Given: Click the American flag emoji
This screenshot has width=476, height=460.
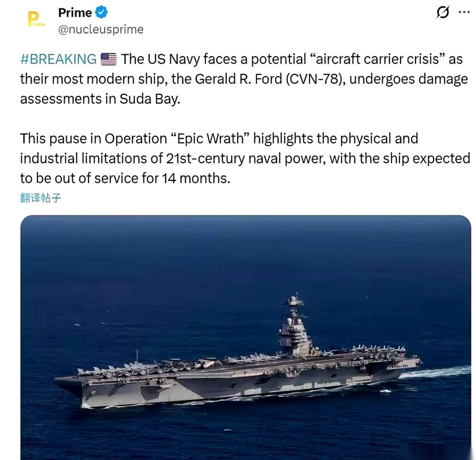Looking at the screenshot, I should pyautogui.click(x=108, y=59).
